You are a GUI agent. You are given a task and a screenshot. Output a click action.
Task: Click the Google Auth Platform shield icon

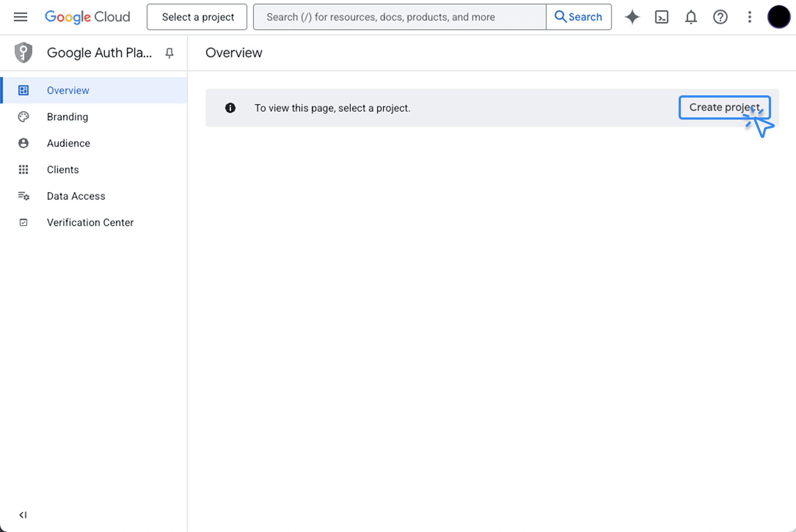[23, 52]
